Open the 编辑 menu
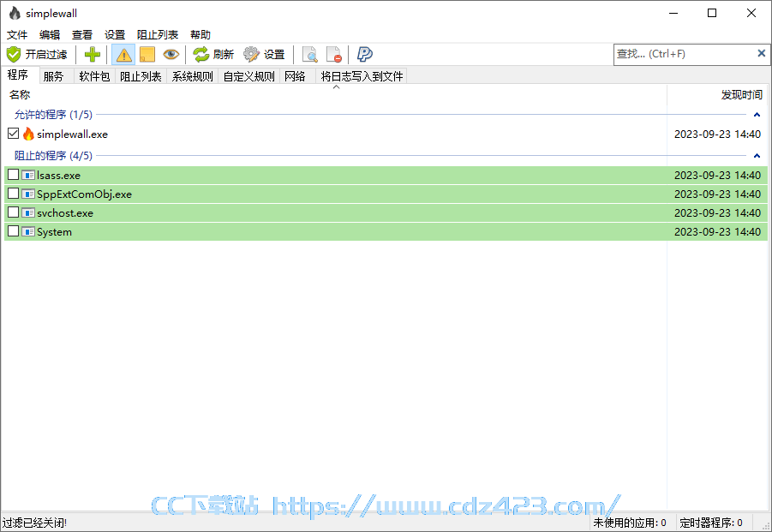Screen dimensions: 772x532 pos(50,35)
